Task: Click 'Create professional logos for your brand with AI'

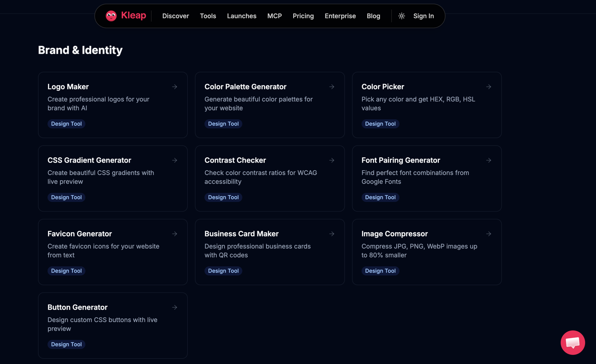Action: (98, 104)
